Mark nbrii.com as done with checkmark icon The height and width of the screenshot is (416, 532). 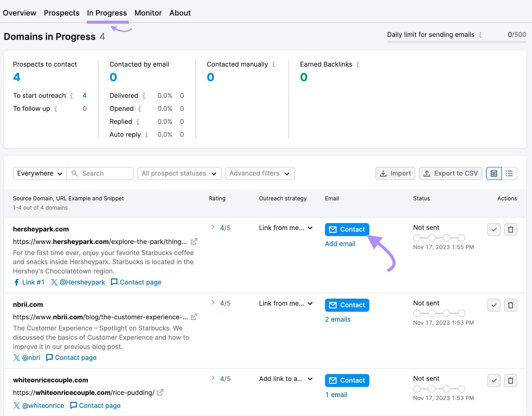pos(494,305)
